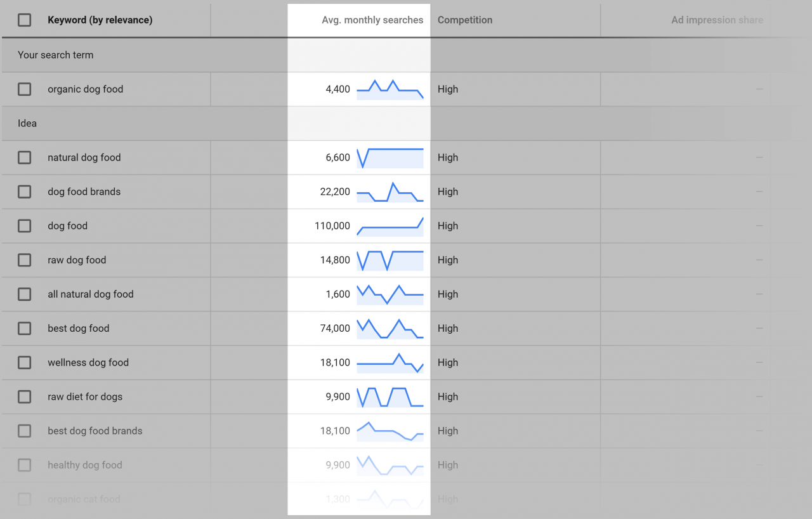Click the trend chart for raw diet for dogs

point(390,397)
